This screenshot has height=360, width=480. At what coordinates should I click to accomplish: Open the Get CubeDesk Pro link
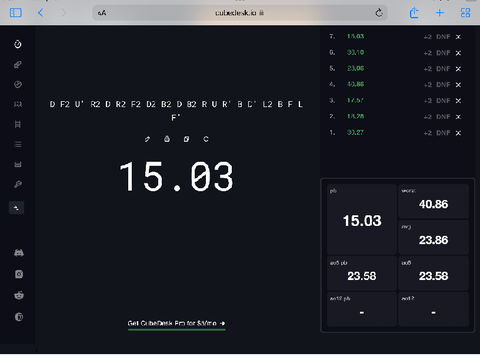click(x=176, y=323)
